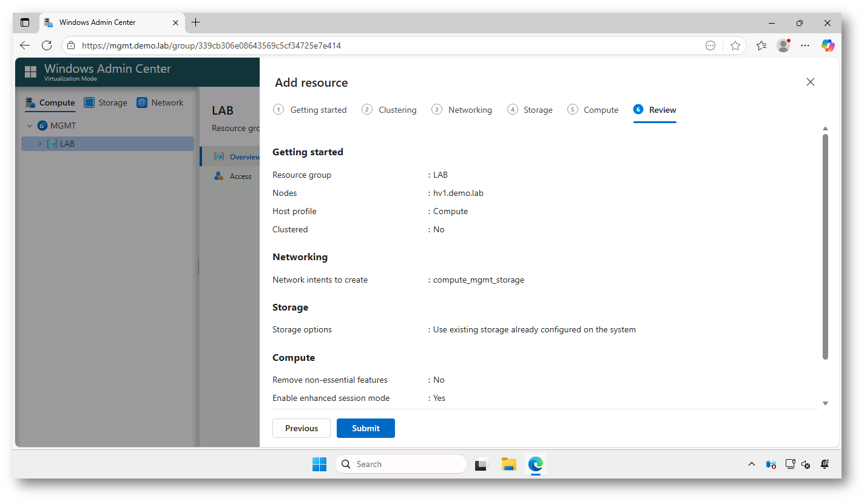Go to the Networking wizard step
Viewport: 867px width, 504px height.
[462, 110]
